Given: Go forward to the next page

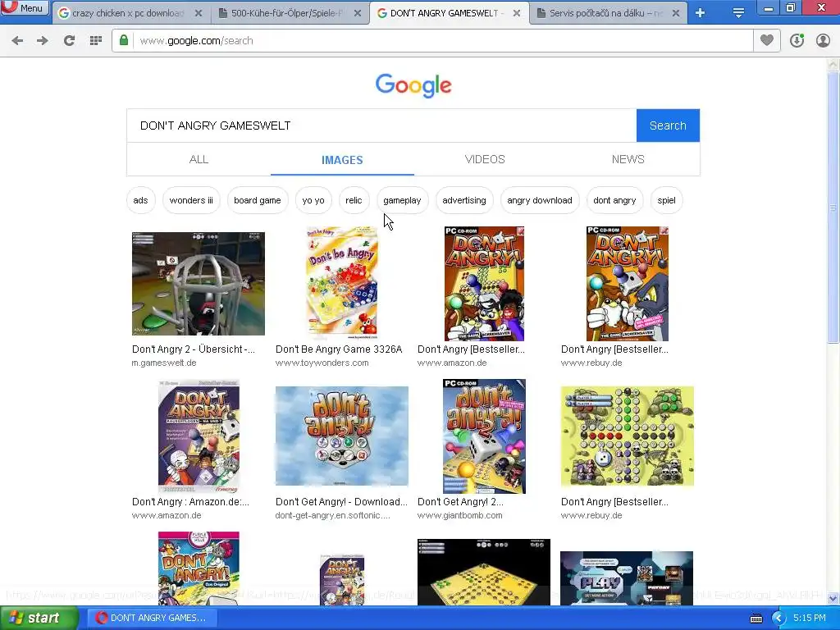Looking at the screenshot, I should tap(43, 41).
